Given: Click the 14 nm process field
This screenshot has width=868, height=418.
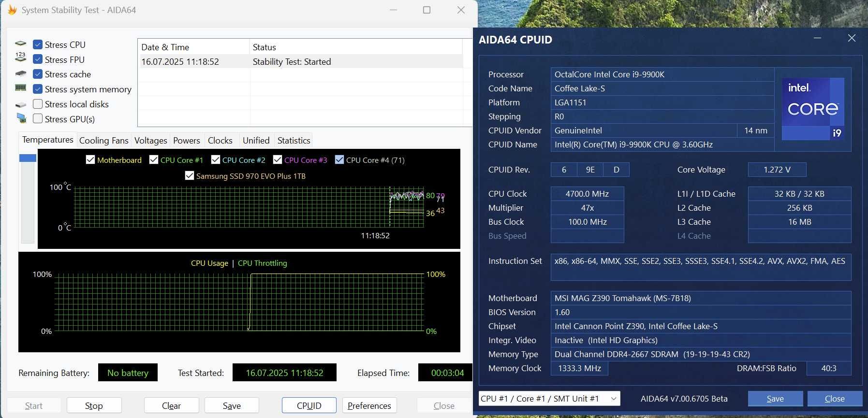Looking at the screenshot, I should click(x=756, y=130).
